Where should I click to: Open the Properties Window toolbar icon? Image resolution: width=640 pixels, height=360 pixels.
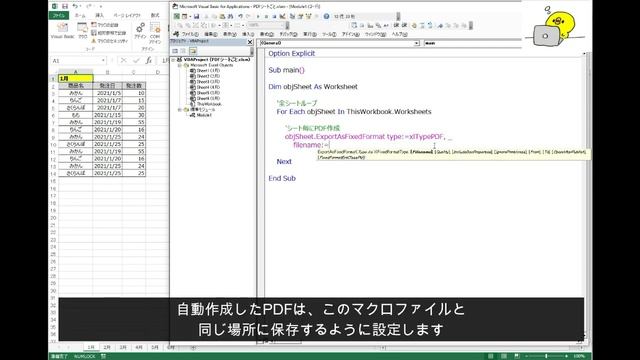click(300, 16)
